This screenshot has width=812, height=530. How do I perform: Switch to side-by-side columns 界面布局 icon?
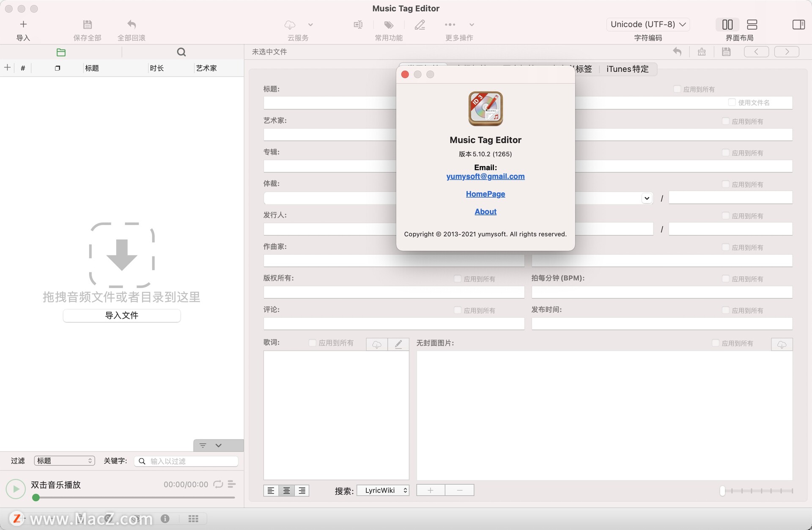click(727, 25)
